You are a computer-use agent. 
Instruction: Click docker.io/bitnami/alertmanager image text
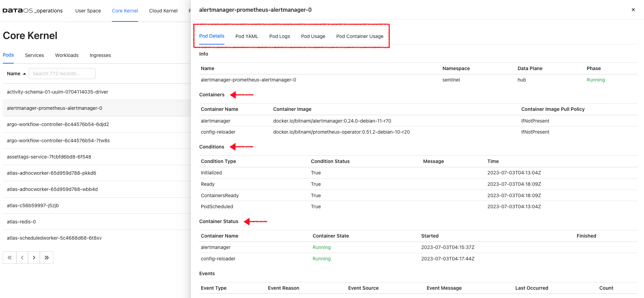tap(332, 121)
